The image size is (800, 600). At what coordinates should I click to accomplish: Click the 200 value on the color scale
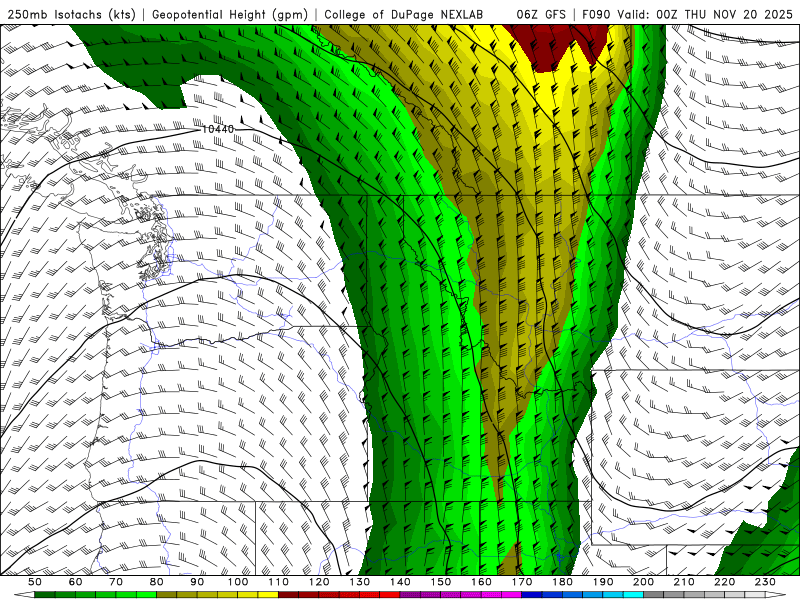click(643, 582)
